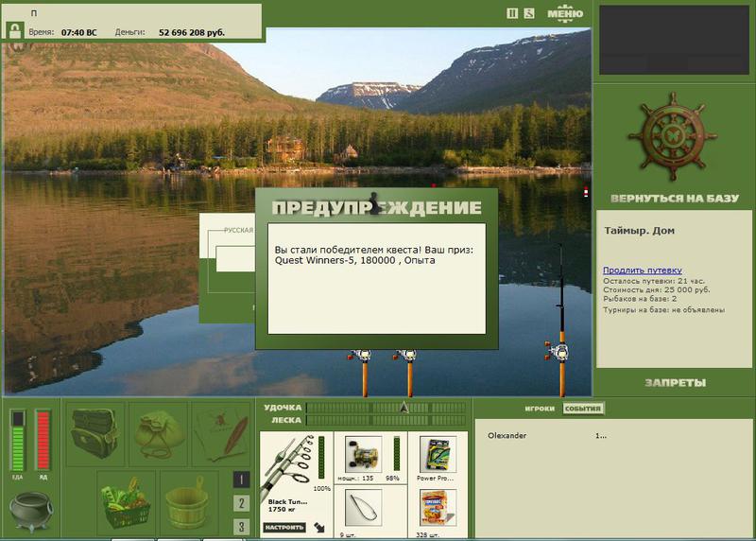Image resolution: width=756 pixels, height=541 pixels.
Task: Click the diagonal arrow near НАСТРОИТЬ
Action: [319, 528]
